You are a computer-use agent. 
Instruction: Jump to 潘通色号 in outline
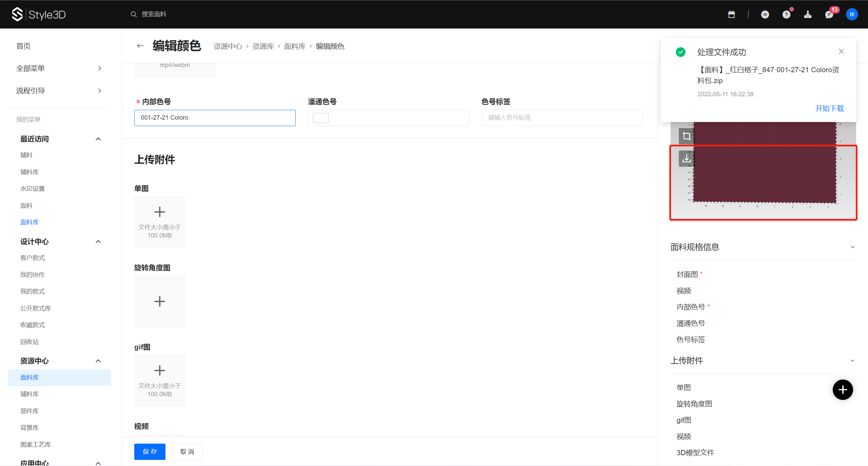coord(691,323)
